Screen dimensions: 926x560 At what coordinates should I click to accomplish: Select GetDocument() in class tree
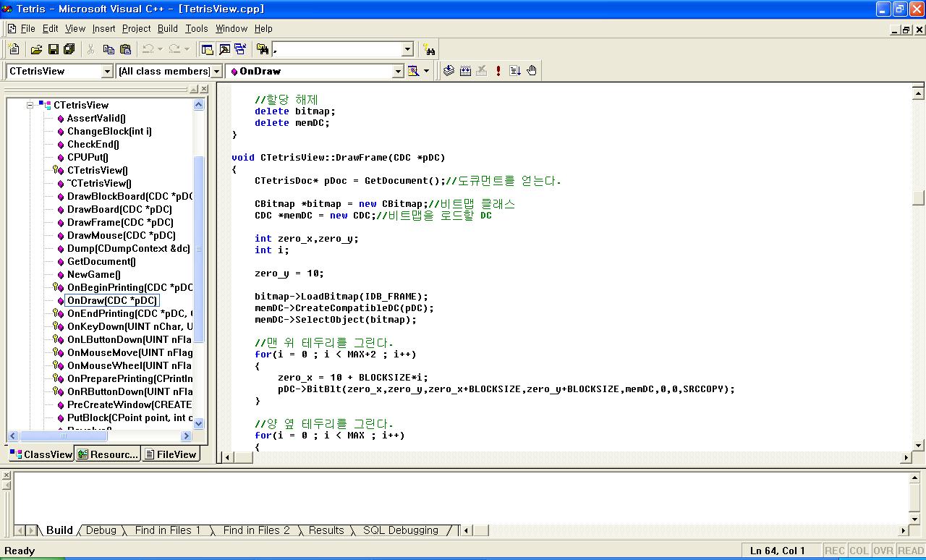coord(101,261)
